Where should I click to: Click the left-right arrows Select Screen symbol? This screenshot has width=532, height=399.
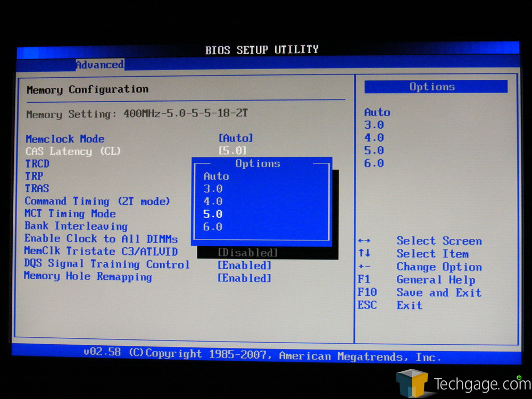tap(364, 242)
